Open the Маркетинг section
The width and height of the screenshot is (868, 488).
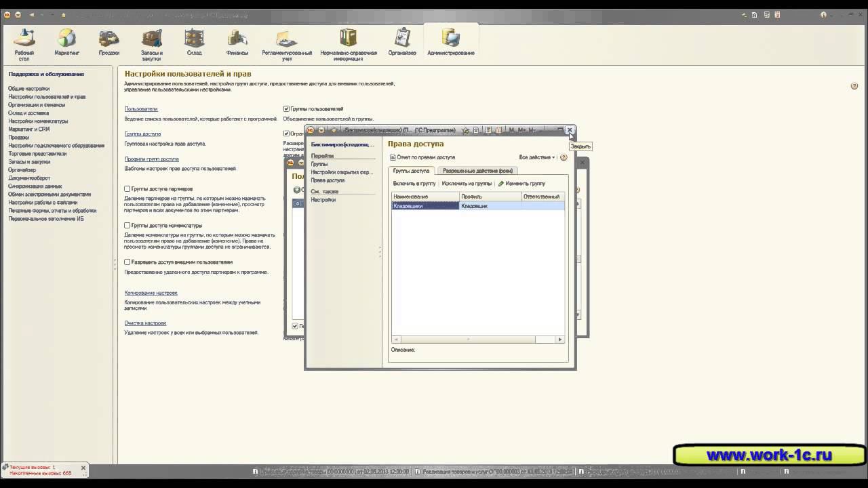click(66, 42)
